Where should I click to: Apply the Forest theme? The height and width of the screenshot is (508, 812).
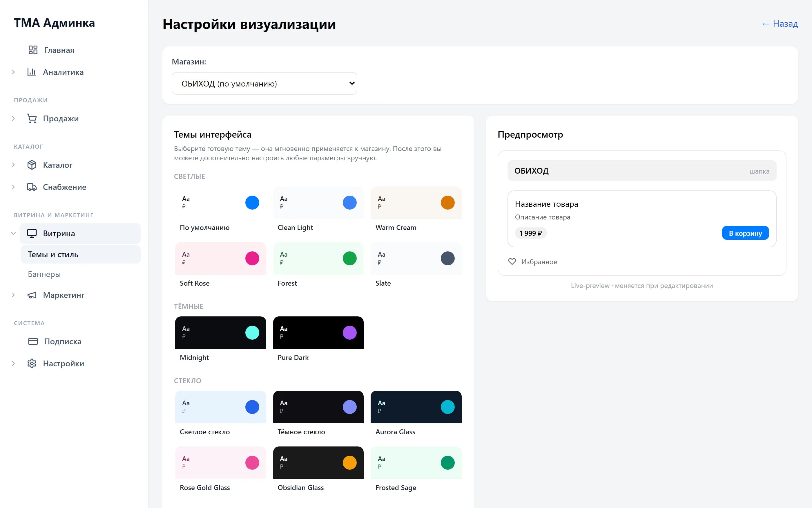318,266
